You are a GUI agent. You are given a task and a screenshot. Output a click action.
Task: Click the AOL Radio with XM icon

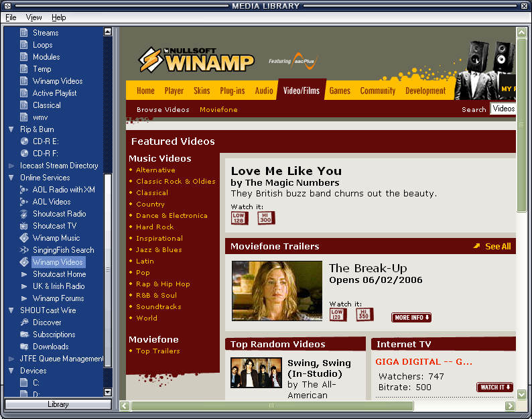pyautogui.click(x=23, y=190)
